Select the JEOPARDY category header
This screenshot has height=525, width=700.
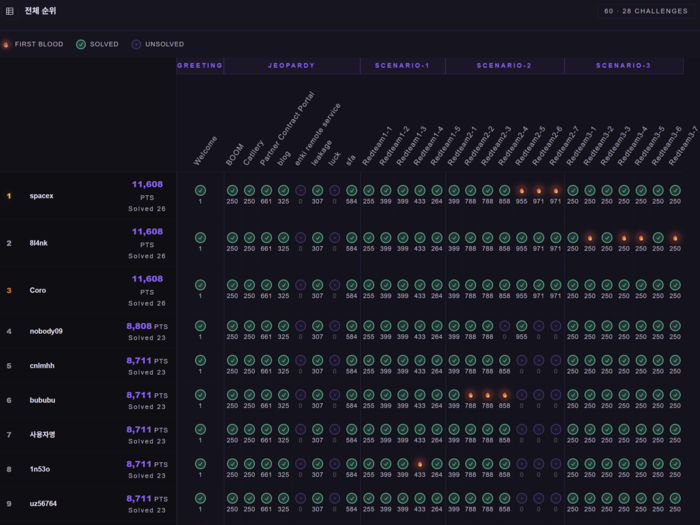tap(291, 66)
